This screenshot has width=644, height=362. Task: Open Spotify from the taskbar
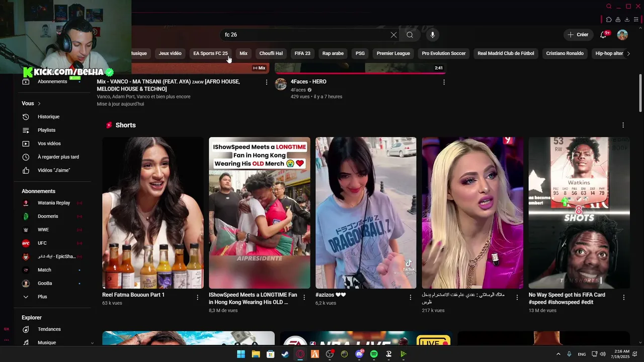click(x=374, y=354)
